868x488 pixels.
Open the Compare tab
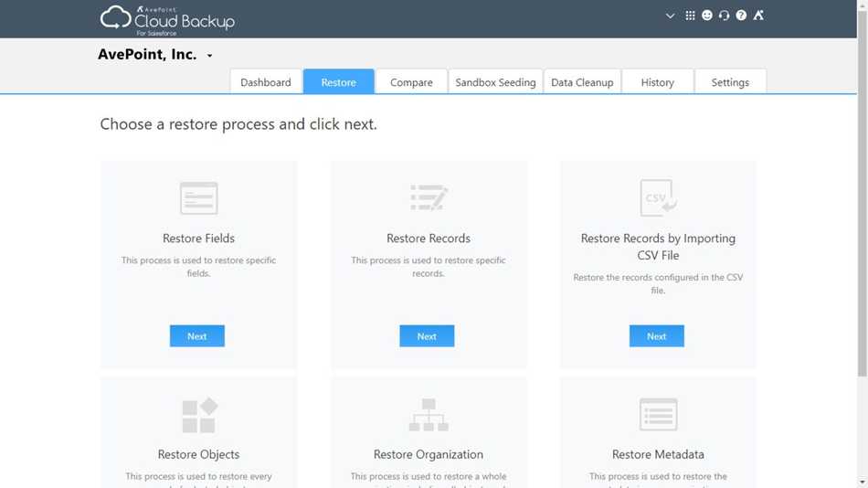click(411, 82)
